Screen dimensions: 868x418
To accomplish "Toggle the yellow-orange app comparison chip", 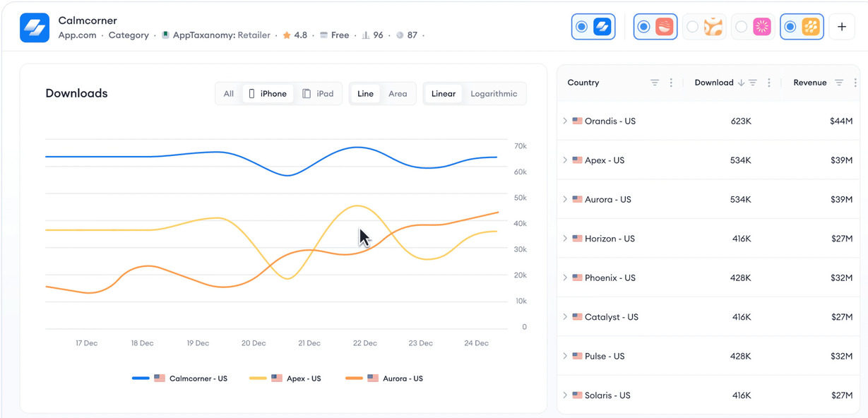I will click(x=802, y=27).
